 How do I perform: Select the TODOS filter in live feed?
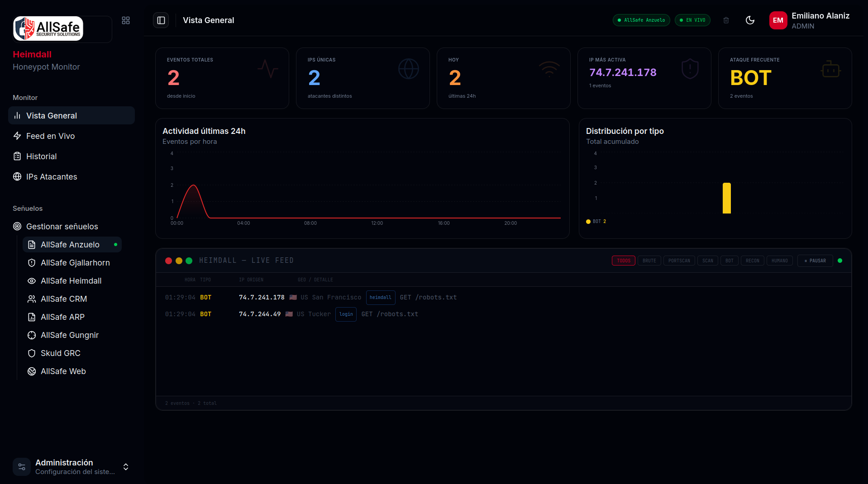(624, 261)
